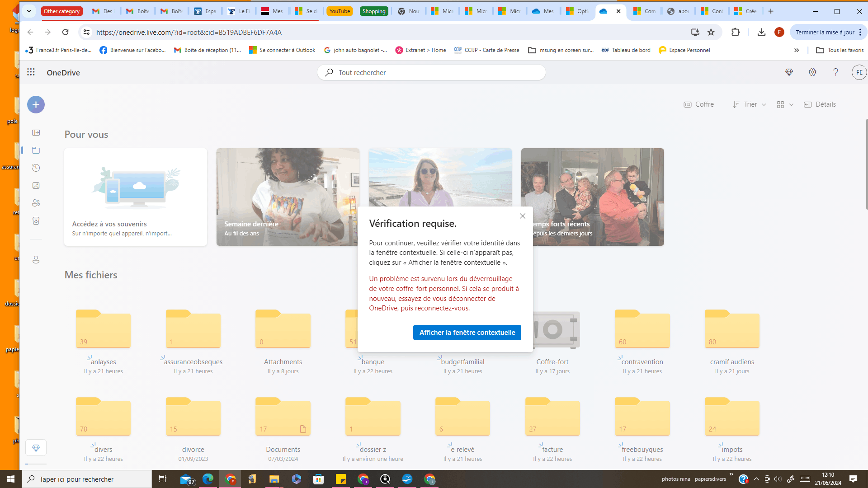Screen dimensions: 868x488
Task: Toggle the Détails pane
Action: pyautogui.click(x=820, y=104)
